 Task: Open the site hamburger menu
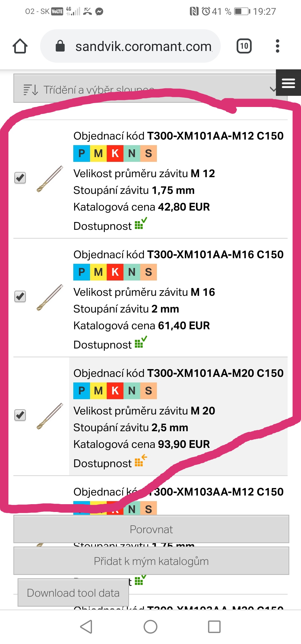pos(288,83)
